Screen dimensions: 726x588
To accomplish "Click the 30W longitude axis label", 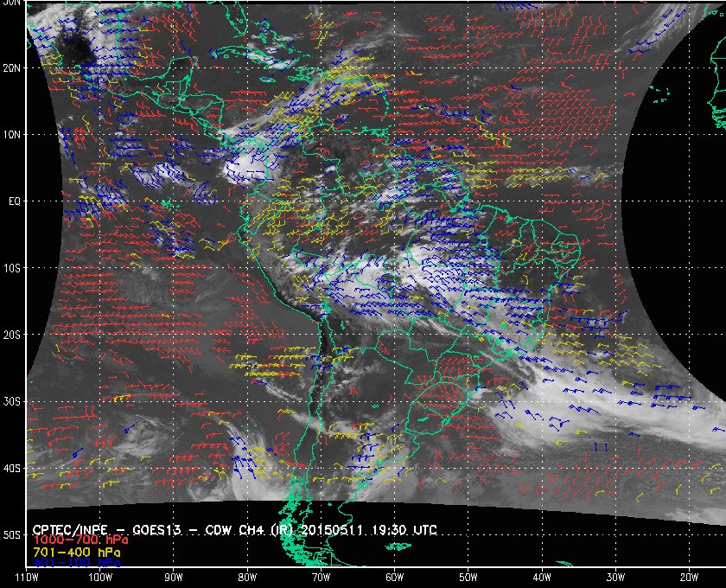I will (614, 577).
